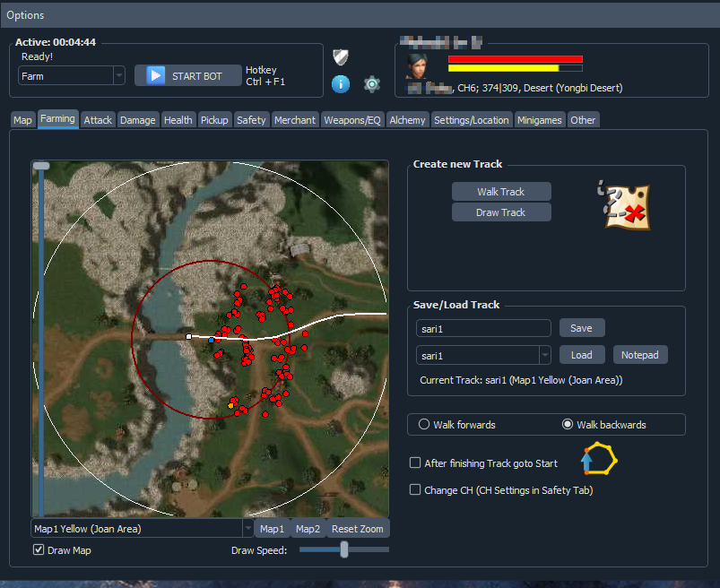The width and height of the screenshot is (720, 588).
Task: Click the sari1 track name input field
Action: pos(483,329)
